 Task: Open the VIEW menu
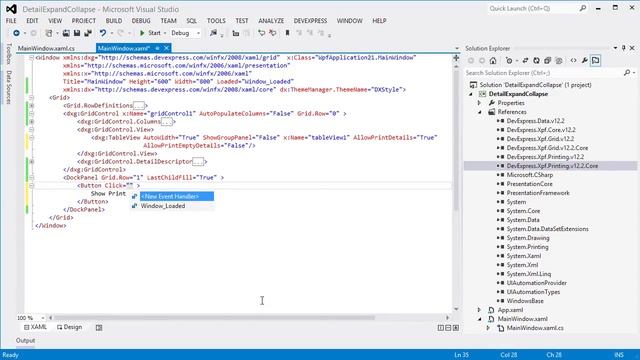55,20
